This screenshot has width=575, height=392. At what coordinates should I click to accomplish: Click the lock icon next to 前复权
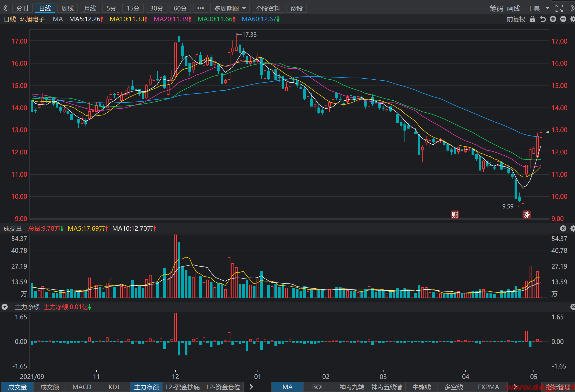[533, 19]
